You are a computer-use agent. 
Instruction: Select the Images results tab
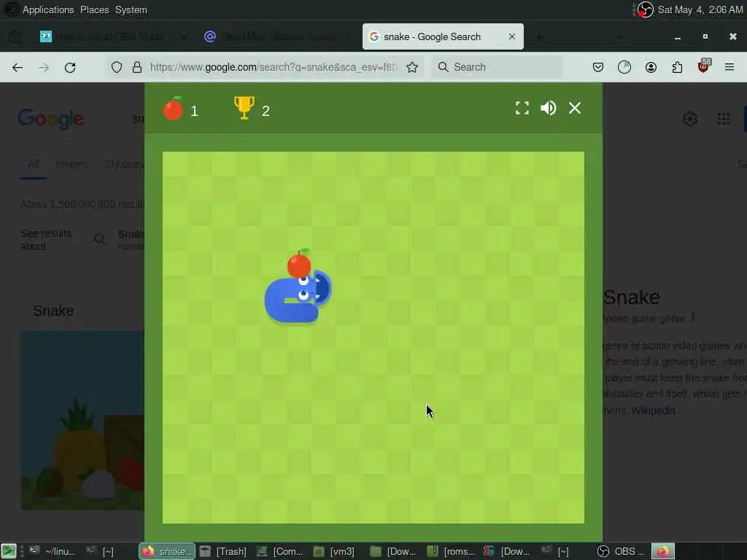pos(71,164)
